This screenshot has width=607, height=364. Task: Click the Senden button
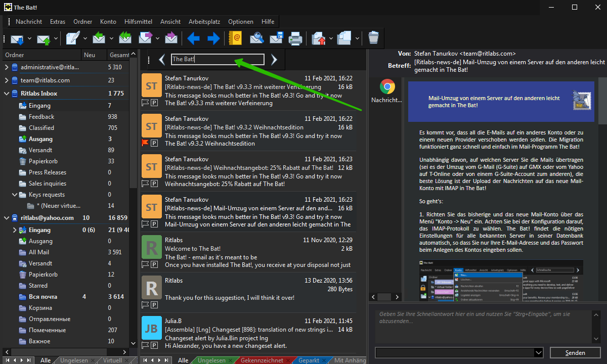575,353
